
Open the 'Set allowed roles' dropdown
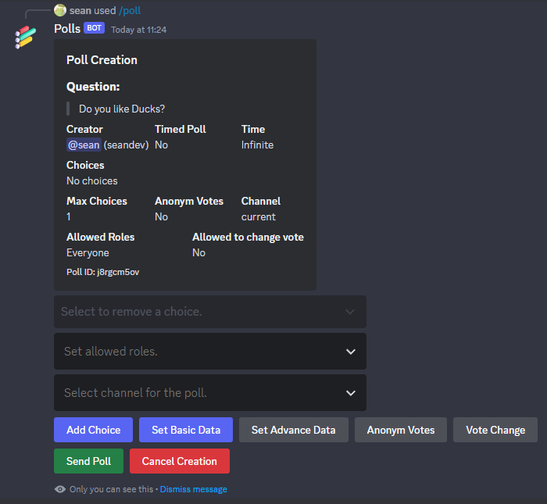click(210, 351)
